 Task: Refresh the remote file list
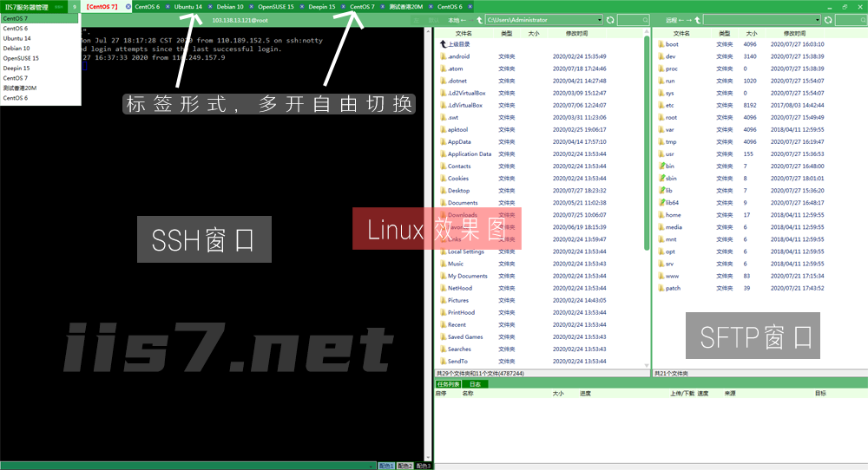pos(828,20)
